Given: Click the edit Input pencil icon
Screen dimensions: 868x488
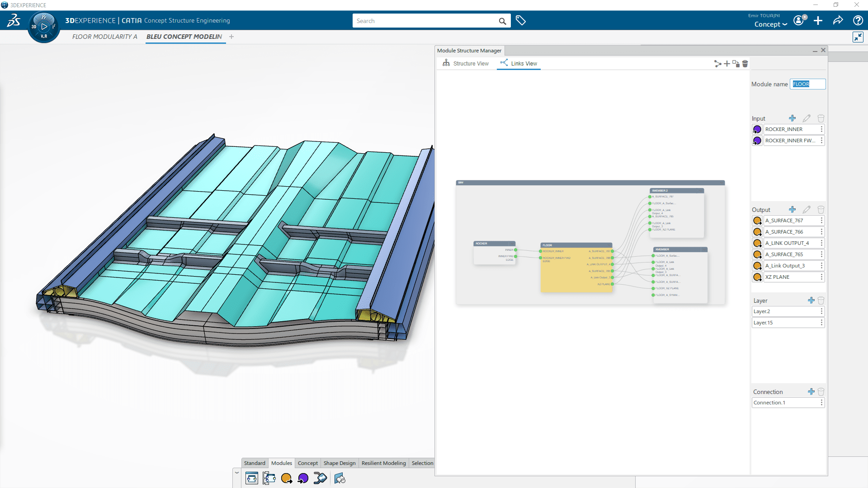Looking at the screenshot, I should [x=807, y=117].
